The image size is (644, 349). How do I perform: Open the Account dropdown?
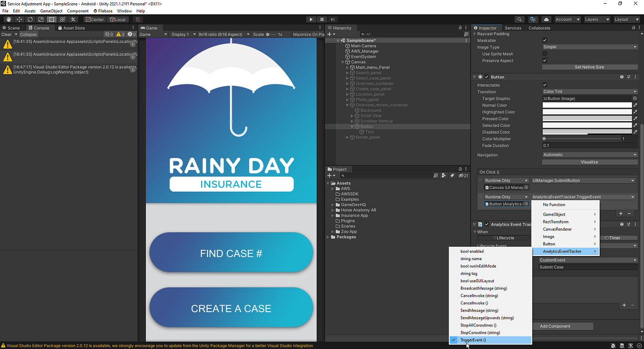pos(567,19)
